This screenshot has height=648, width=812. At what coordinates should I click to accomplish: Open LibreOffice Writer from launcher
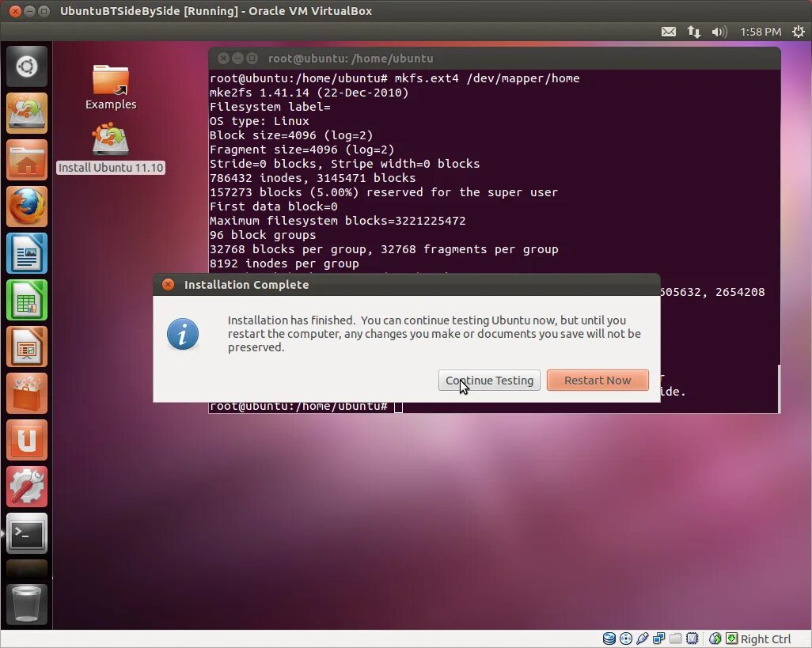[27, 253]
